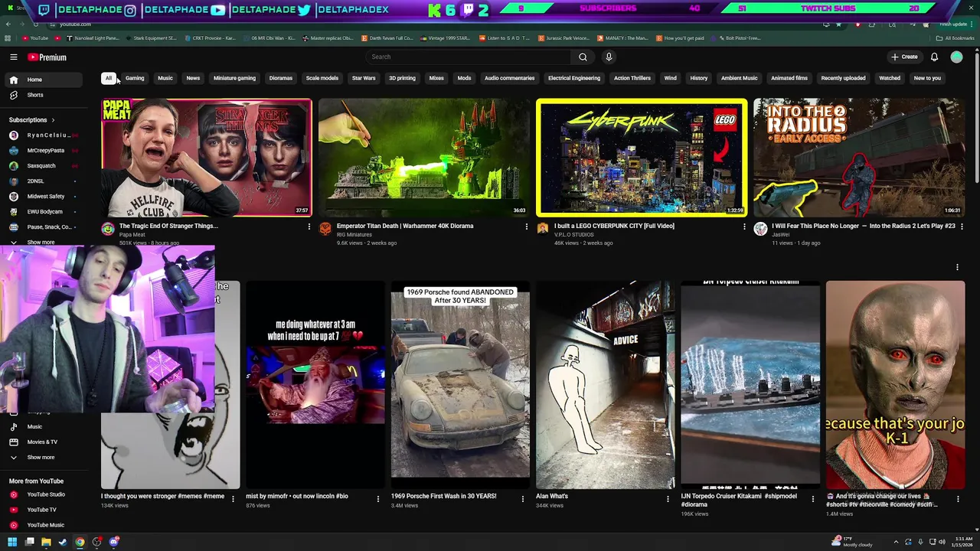980x551 pixels.
Task: Open options menu for LEGO Cyberpunk video
Action: (x=743, y=227)
